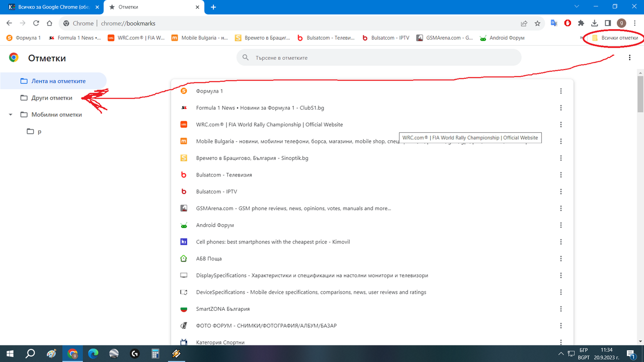Open more actions for Android Форум row
Image resolution: width=644 pixels, height=362 pixels.
pyautogui.click(x=561, y=225)
